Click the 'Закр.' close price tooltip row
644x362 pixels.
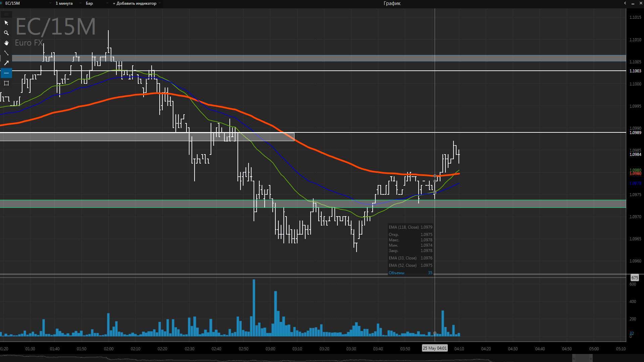411,251
